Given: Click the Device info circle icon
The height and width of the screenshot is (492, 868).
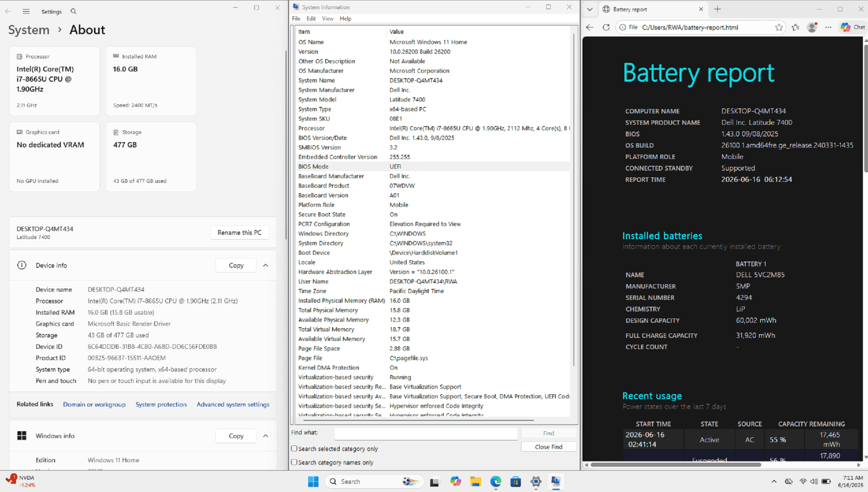Looking at the screenshot, I should click(x=22, y=265).
